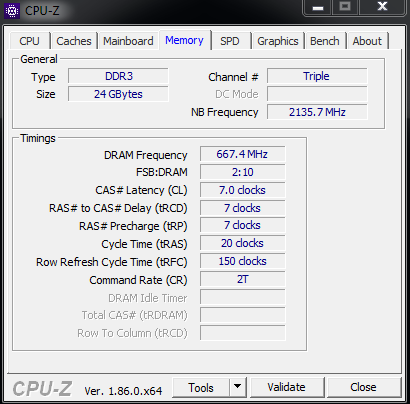Click the empty DRAM Idle Timer field
Screen dimensions: 410x404
tap(242, 297)
